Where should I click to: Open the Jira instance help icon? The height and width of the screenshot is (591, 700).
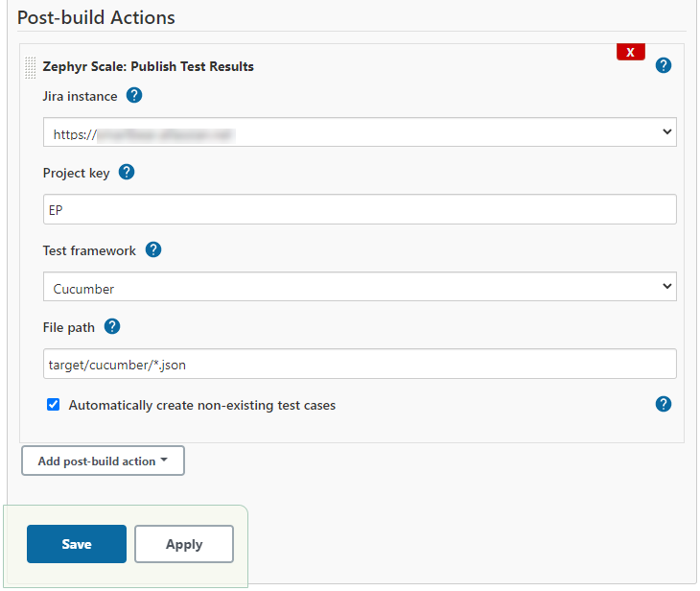(134, 96)
